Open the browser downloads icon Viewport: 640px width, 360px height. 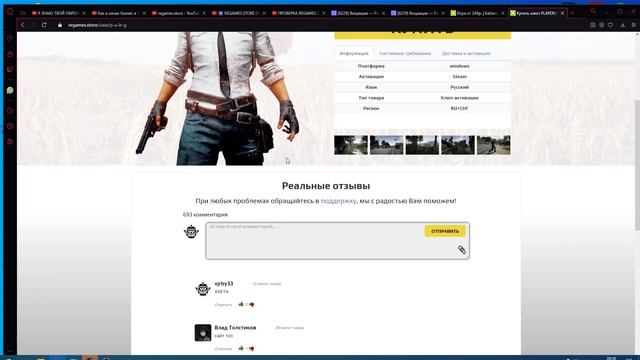(623, 25)
